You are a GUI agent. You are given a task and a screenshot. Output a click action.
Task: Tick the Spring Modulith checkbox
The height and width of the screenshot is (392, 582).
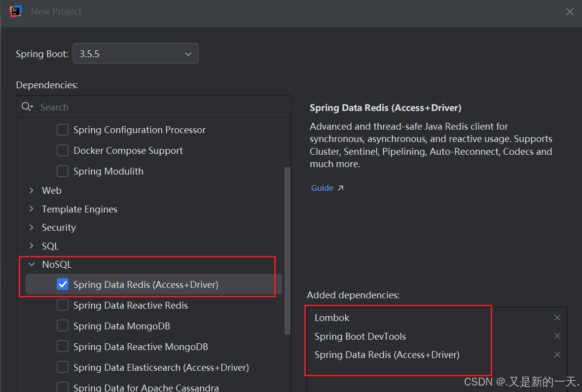63,171
